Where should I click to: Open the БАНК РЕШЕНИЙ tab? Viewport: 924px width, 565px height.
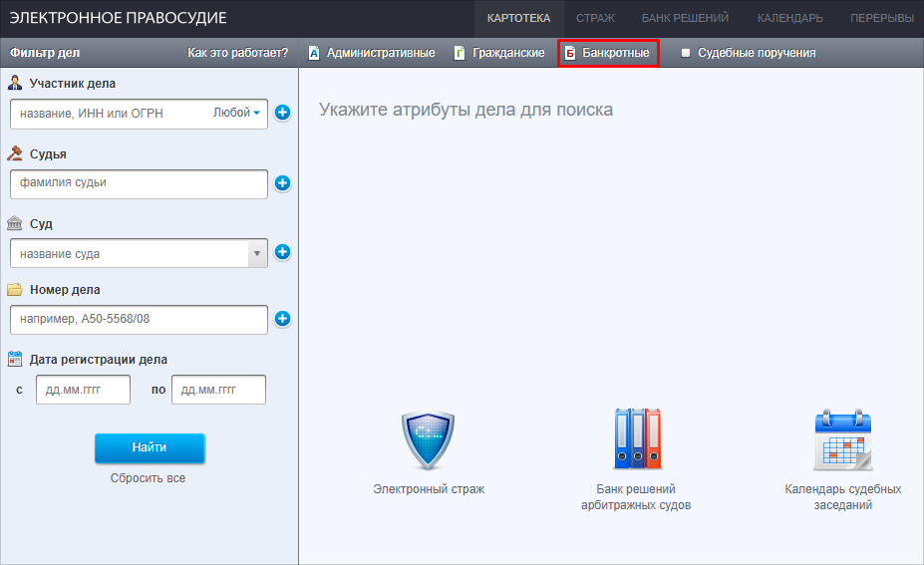[x=685, y=18]
